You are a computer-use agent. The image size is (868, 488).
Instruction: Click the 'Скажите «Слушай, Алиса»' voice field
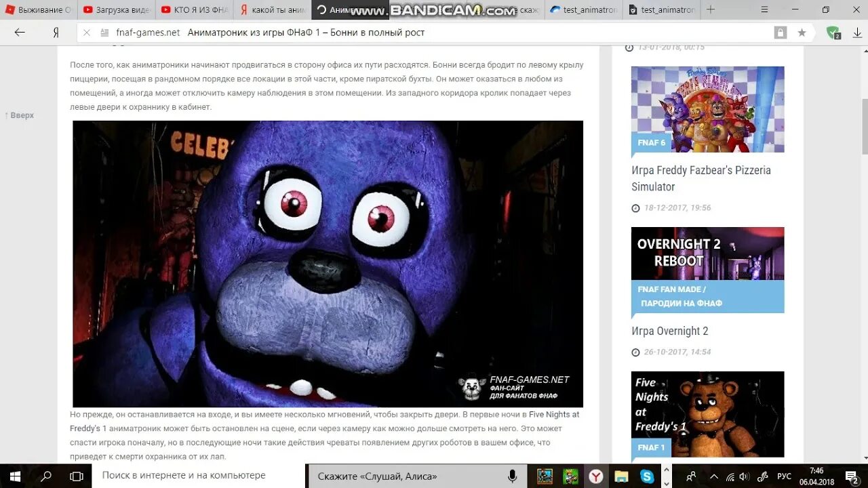pos(417,476)
